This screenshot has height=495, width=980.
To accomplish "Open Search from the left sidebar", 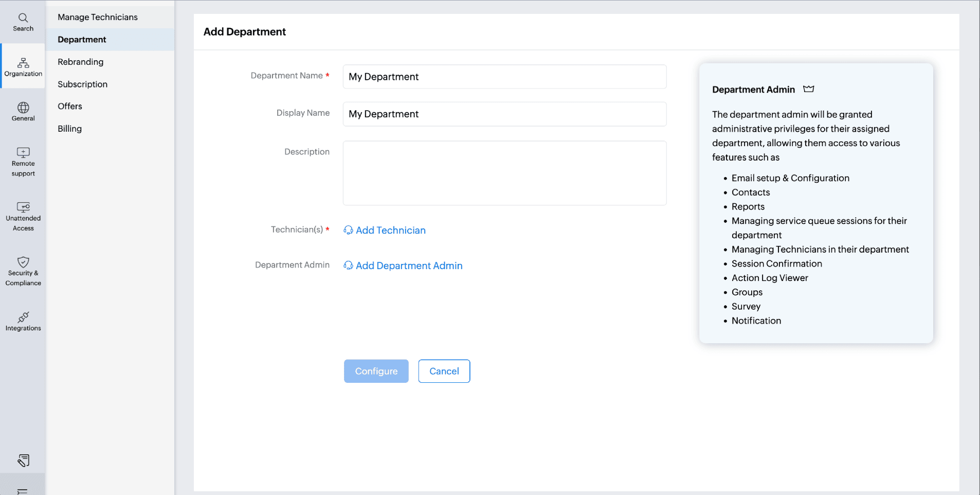I will pos(23,22).
